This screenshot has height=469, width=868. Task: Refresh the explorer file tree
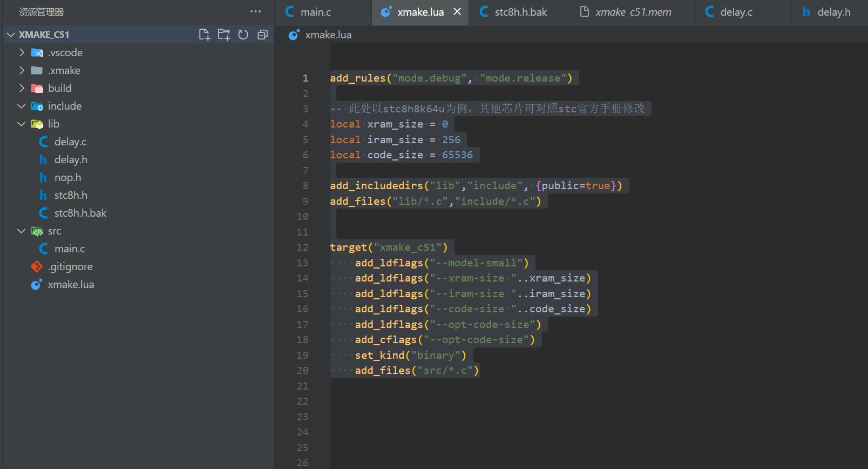pyautogui.click(x=243, y=35)
